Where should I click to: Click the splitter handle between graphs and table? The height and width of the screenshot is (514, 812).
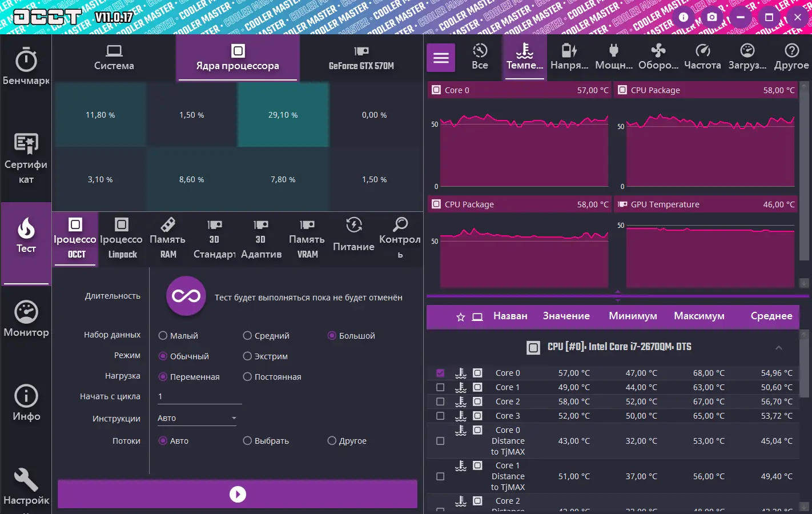click(617, 296)
